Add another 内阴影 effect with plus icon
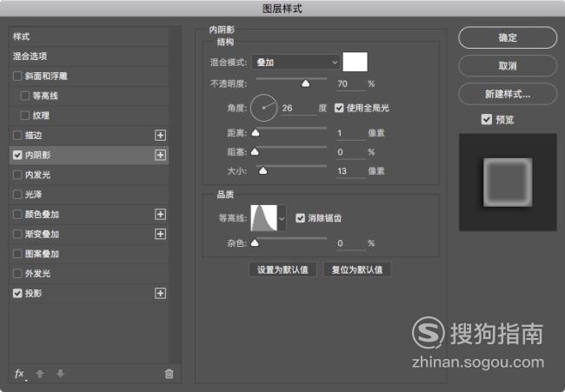 click(160, 155)
